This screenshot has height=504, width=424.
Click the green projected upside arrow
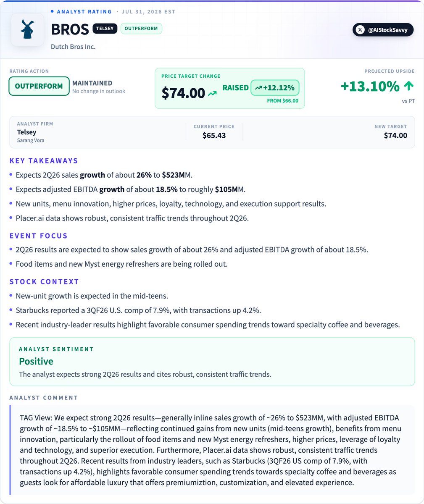click(408, 86)
